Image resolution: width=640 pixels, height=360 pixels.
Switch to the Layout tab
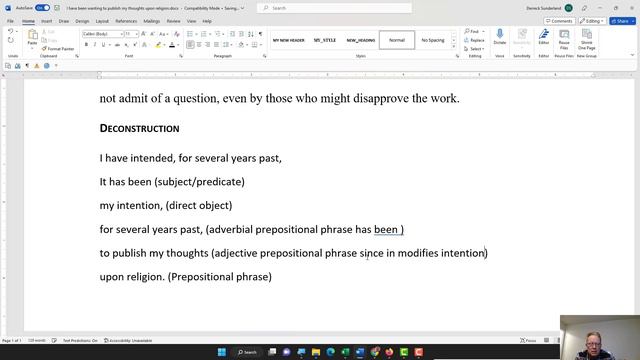pos(102,21)
